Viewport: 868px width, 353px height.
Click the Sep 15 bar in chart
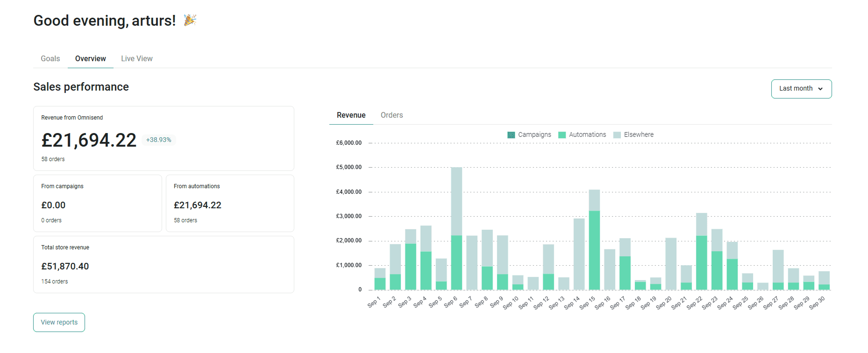594,240
